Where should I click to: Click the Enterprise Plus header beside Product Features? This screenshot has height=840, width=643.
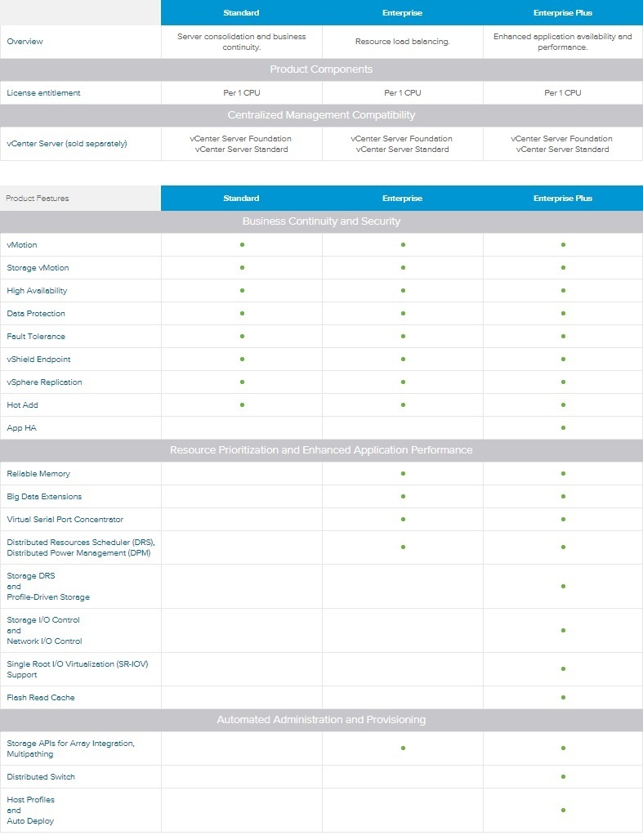point(563,199)
